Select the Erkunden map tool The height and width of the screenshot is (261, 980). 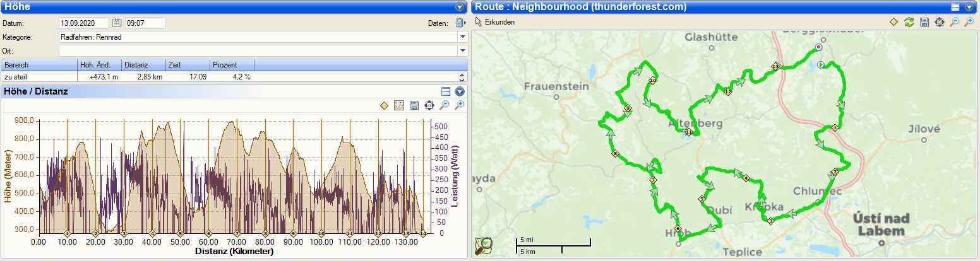pyautogui.click(x=494, y=22)
